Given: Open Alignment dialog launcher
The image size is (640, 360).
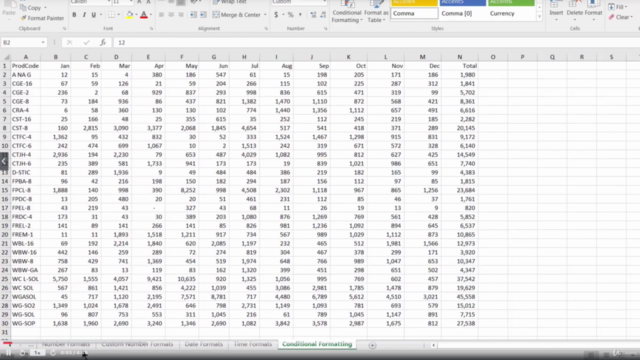Looking at the screenshot, I should [x=266, y=29].
